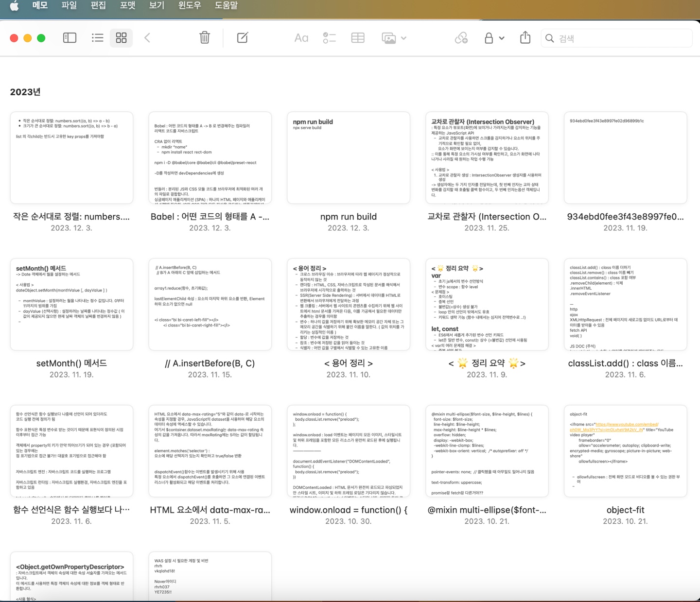Click the 'Babel : 어떤 코드의 형태를' title
The width and height of the screenshot is (700, 602).
(210, 217)
